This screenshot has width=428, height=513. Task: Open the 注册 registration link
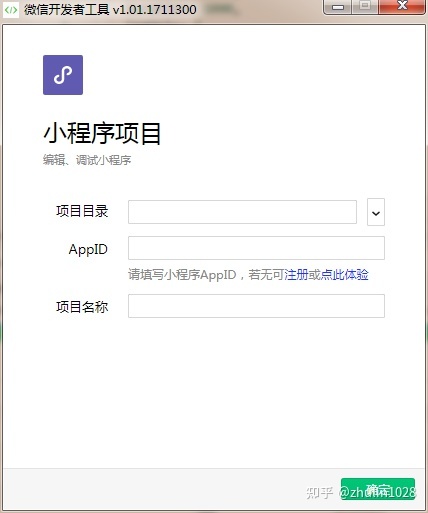point(296,275)
